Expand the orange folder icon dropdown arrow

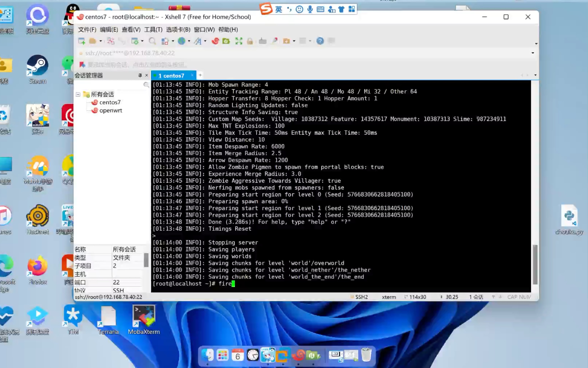tap(294, 41)
